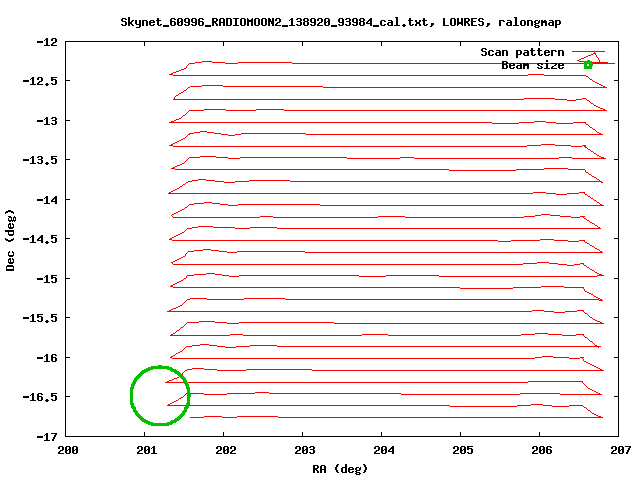Click the 203 tick label on RA axis
The width and height of the screenshot is (640, 480).
pos(304,450)
